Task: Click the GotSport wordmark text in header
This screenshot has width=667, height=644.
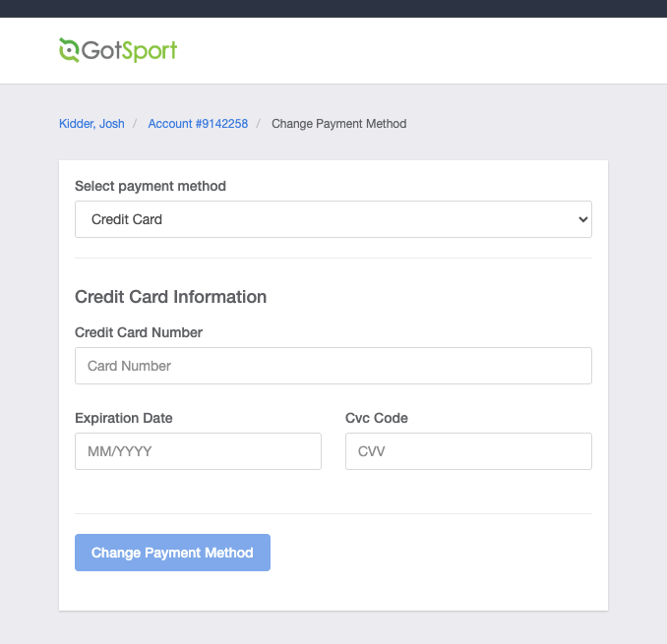Action: (129, 49)
